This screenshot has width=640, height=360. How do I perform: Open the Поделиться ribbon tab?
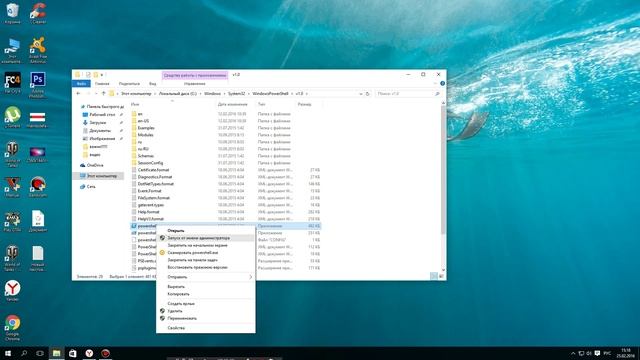click(129, 84)
